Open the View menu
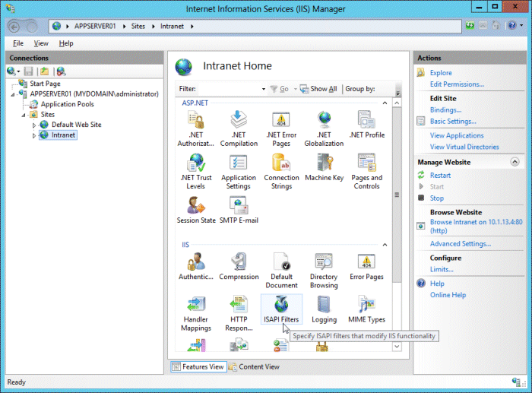 coord(41,43)
